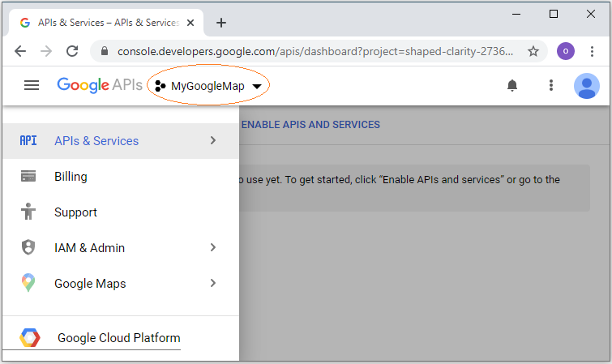Maximize the Chrome window
This screenshot has height=364, width=612.
pos(554,14)
